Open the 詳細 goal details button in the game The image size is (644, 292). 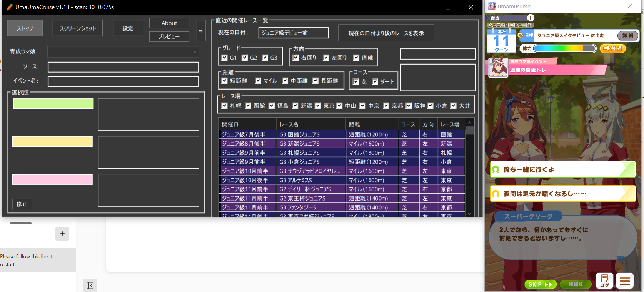(628, 35)
